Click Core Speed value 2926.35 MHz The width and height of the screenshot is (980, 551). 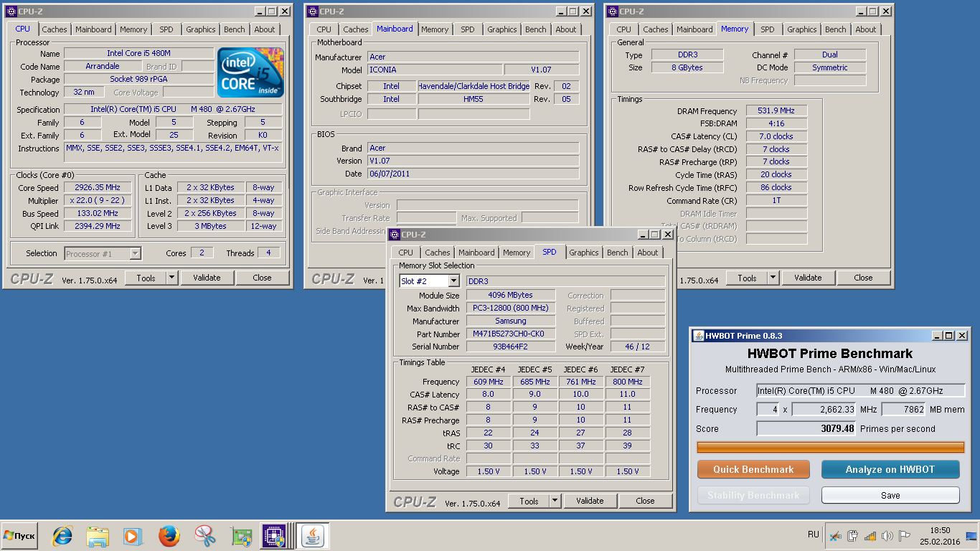coord(98,187)
